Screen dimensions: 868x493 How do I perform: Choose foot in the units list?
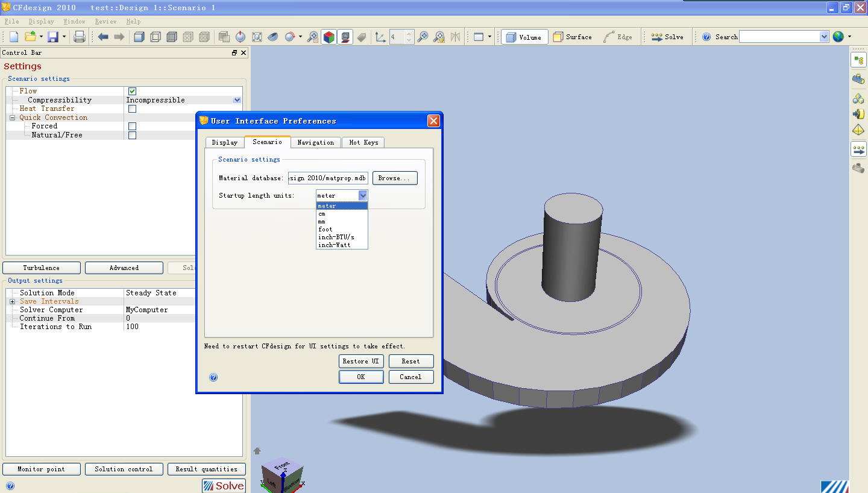click(342, 230)
